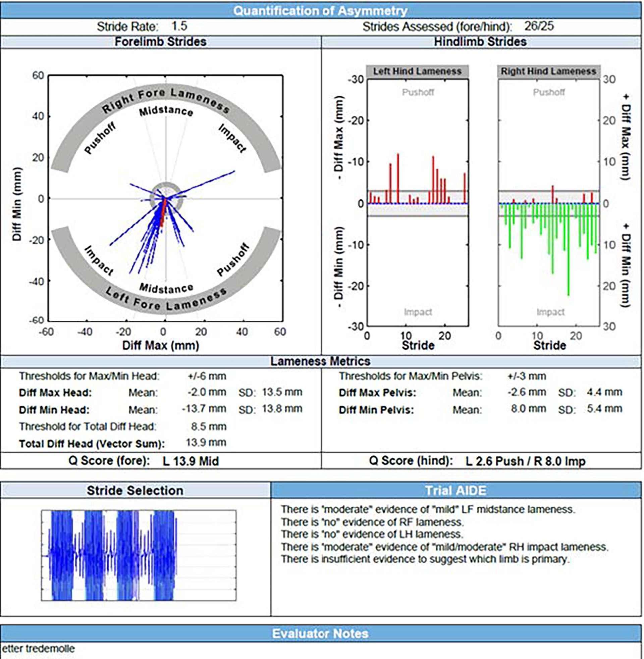The image size is (644, 659).
Task: Click the Stride Rate value 1.5
Action: [179, 26]
